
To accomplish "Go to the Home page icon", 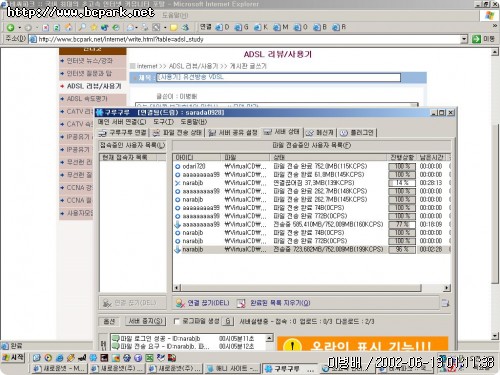I will (x=68, y=27).
